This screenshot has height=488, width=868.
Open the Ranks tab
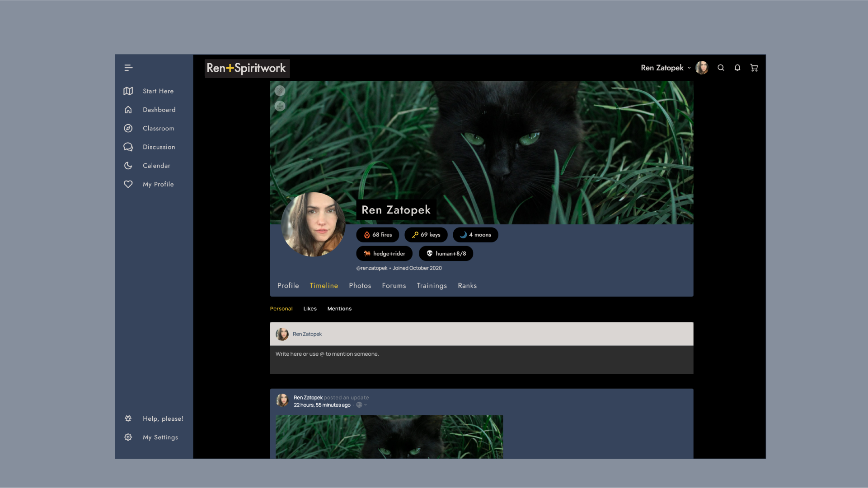click(x=467, y=286)
